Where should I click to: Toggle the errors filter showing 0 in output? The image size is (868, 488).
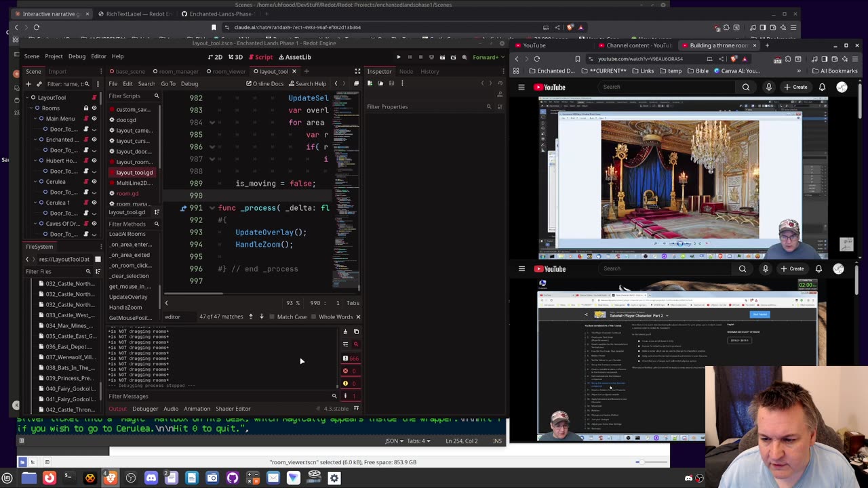(x=349, y=371)
